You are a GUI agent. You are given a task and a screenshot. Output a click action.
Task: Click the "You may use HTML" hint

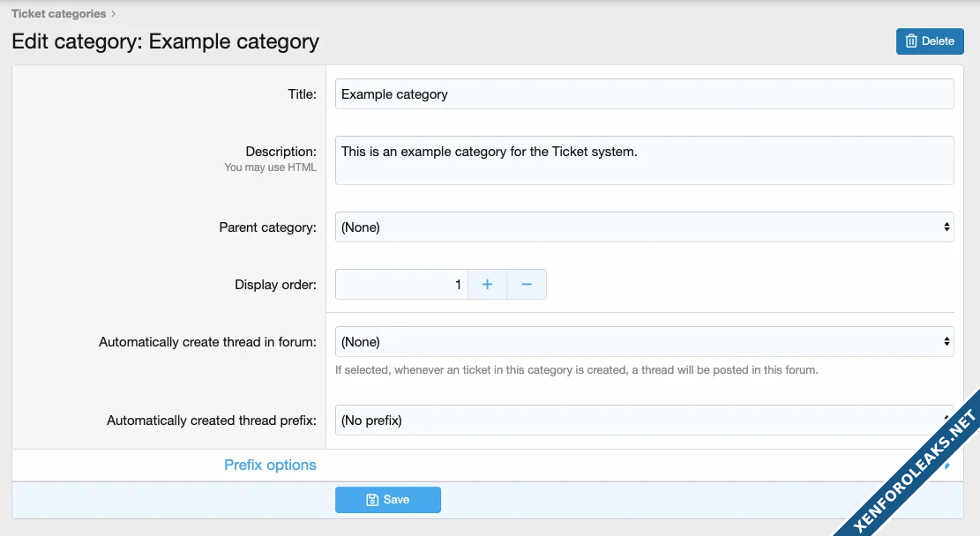click(270, 167)
